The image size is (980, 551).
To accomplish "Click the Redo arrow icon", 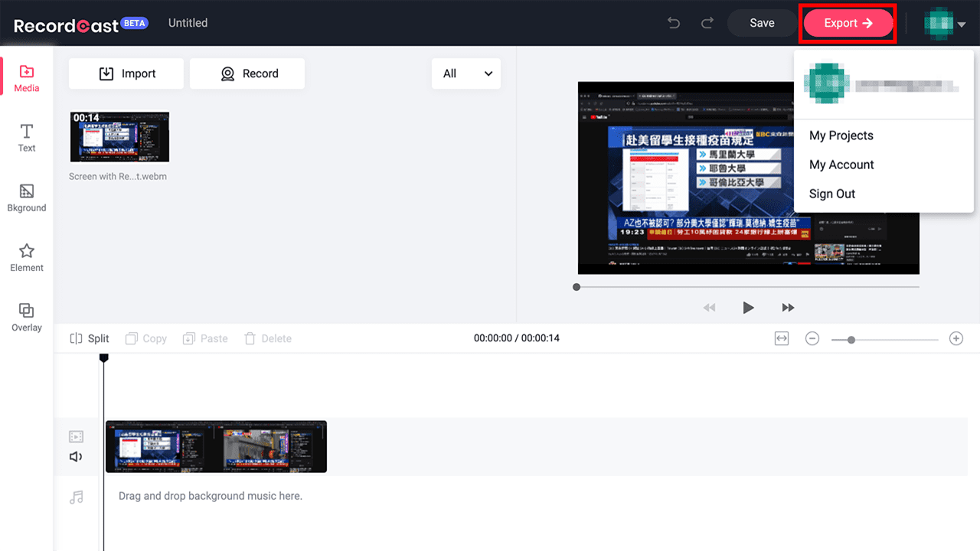I will (708, 23).
